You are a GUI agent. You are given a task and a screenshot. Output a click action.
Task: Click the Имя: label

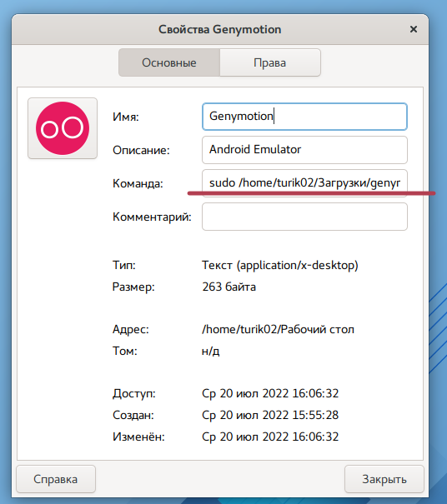click(x=125, y=117)
